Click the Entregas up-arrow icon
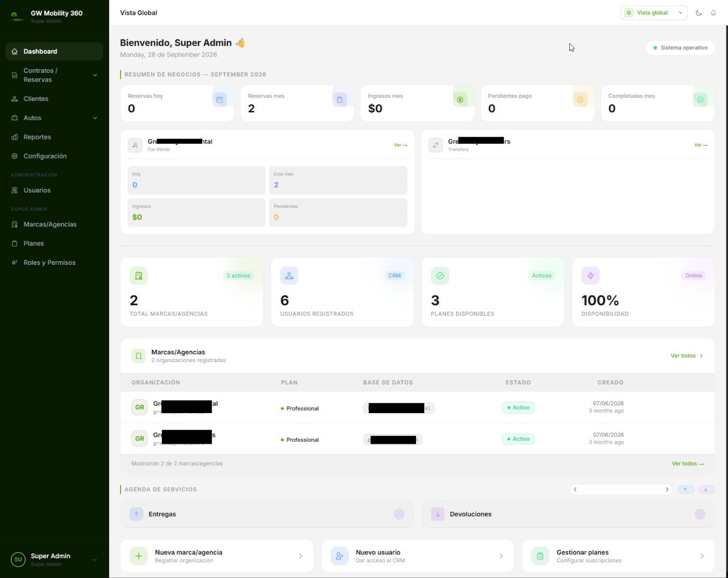The width and height of the screenshot is (728, 578). pos(136,514)
